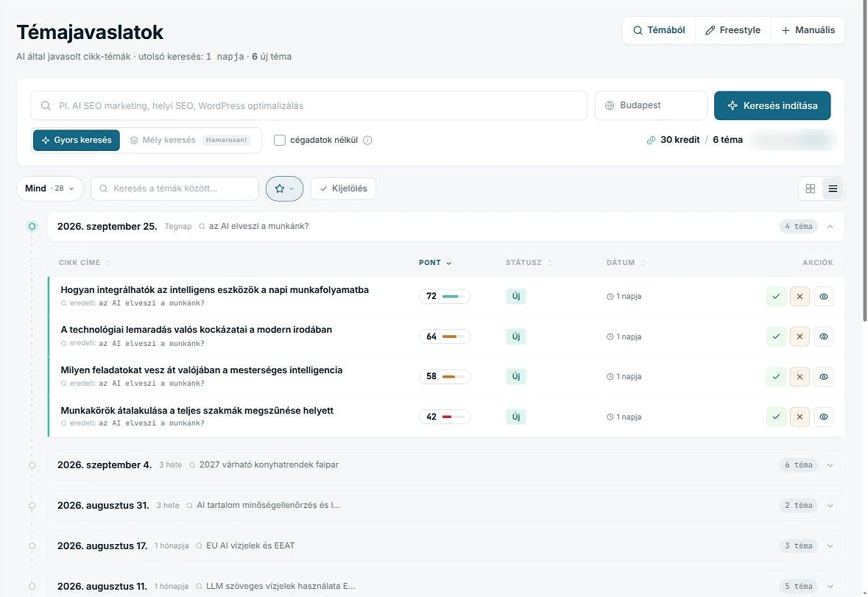Click the credit coins icon
Screen dimensions: 868x597
pos(651,140)
